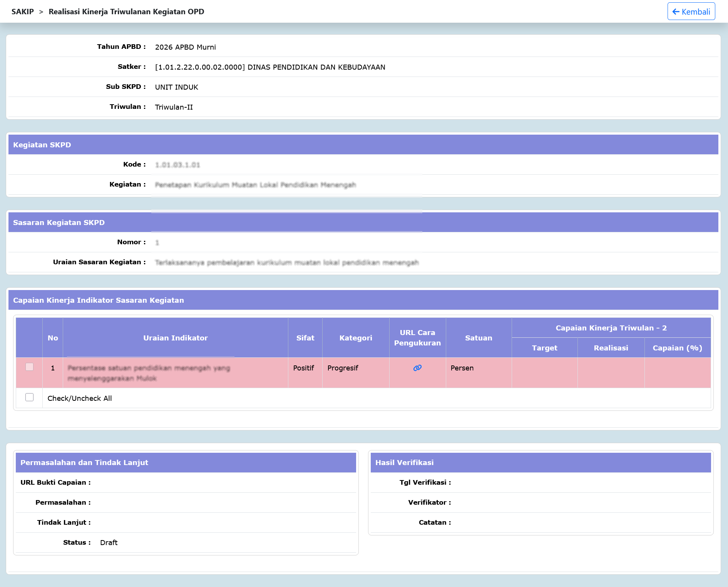This screenshot has height=587, width=728.
Task: Click breadcrumb Realisasi Kinerja Triwulanan Kegiatan OPD
Action: (126, 12)
